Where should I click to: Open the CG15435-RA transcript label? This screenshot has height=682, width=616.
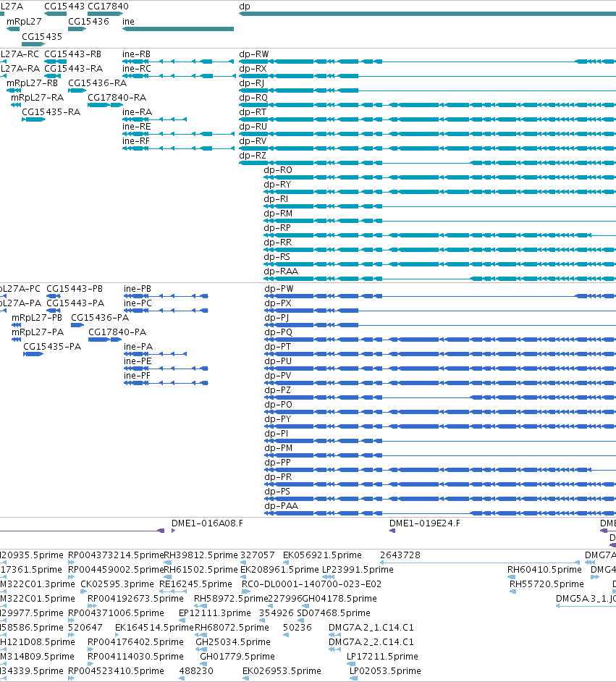51,111
